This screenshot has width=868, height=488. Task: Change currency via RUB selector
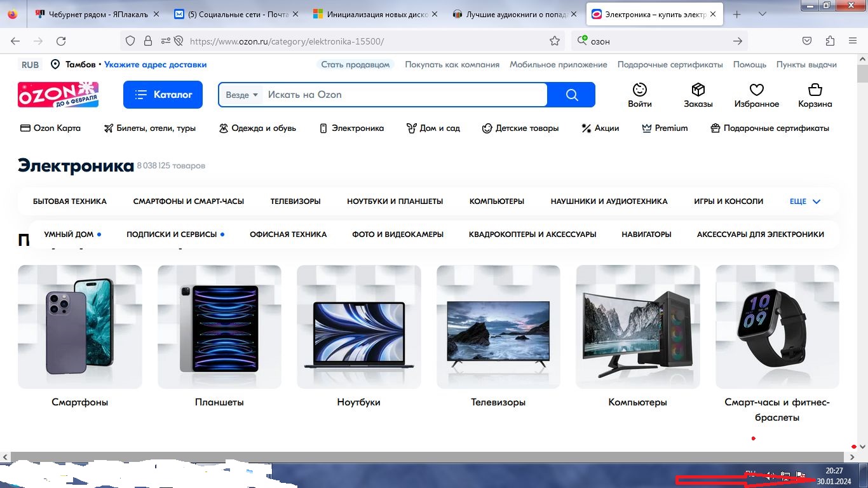click(x=30, y=64)
